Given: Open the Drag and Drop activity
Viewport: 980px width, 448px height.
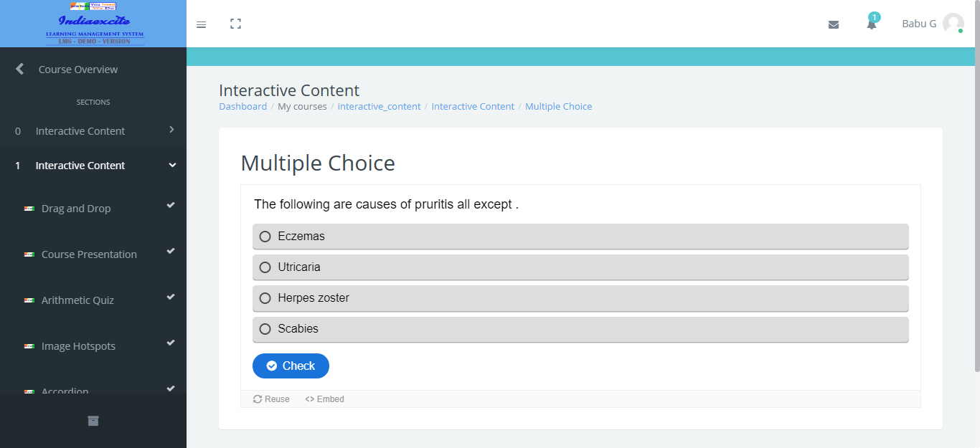Looking at the screenshot, I should pos(76,209).
